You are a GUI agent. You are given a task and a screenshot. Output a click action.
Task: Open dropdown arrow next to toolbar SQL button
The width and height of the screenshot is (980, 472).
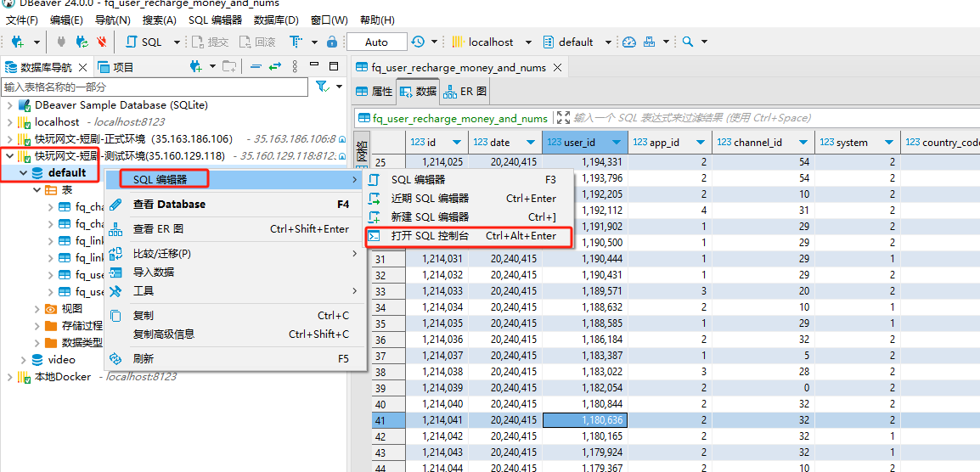pos(177,42)
